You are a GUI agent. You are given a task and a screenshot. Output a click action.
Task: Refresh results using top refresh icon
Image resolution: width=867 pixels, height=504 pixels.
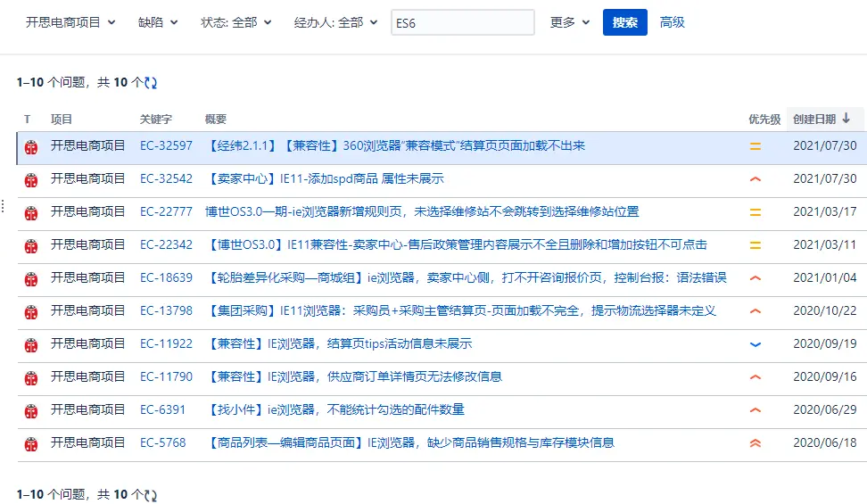151,83
